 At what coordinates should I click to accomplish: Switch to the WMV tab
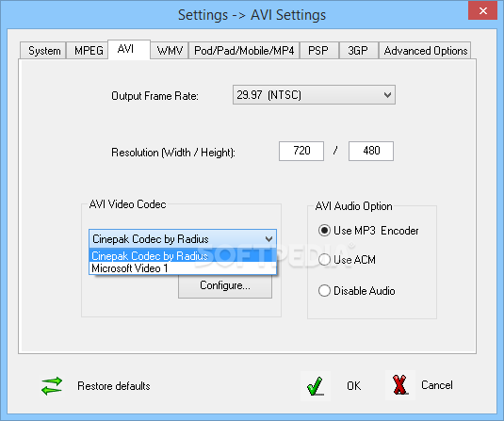pos(170,51)
